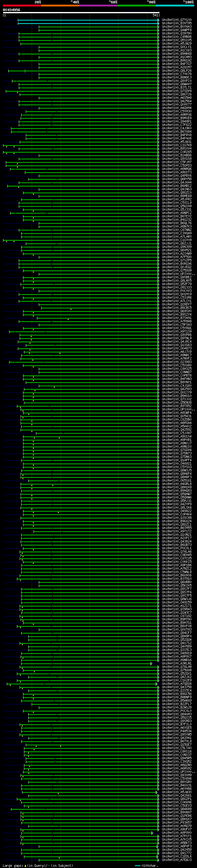
Task: Select hit label UniRef100_Q15GE7
Action: point(177,745)
